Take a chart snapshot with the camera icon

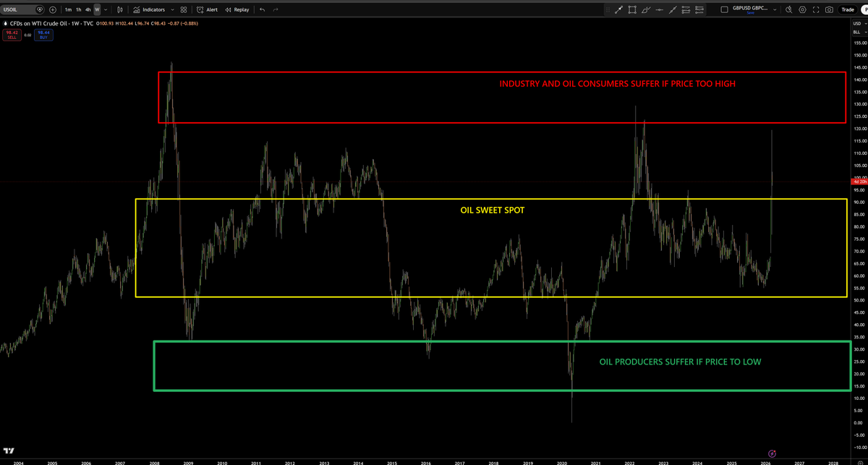(x=829, y=10)
